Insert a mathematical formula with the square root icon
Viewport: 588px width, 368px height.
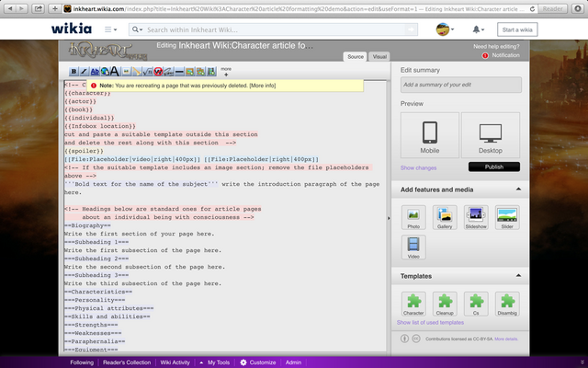point(147,72)
